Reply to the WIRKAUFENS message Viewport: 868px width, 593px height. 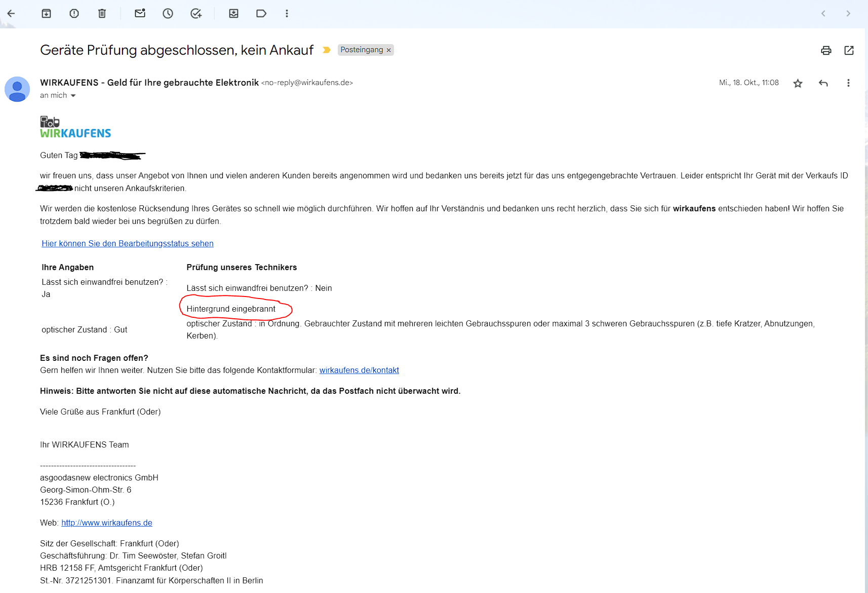click(x=823, y=83)
